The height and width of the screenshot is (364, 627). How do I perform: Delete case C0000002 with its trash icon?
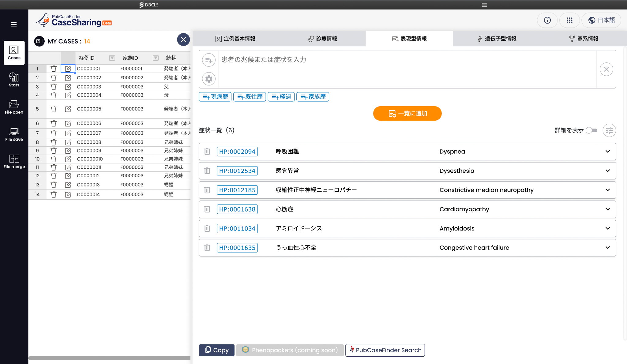pyautogui.click(x=54, y=78)
